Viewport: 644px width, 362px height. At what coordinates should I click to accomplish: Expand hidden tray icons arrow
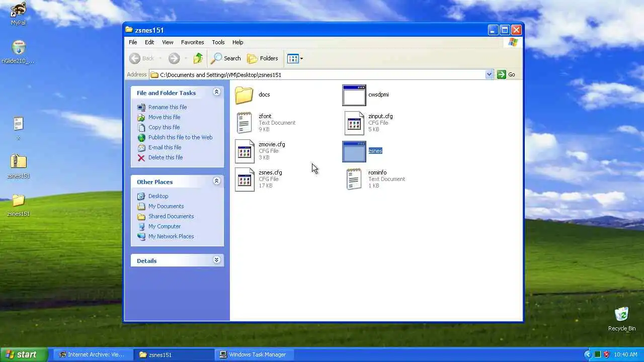[588, 354]
